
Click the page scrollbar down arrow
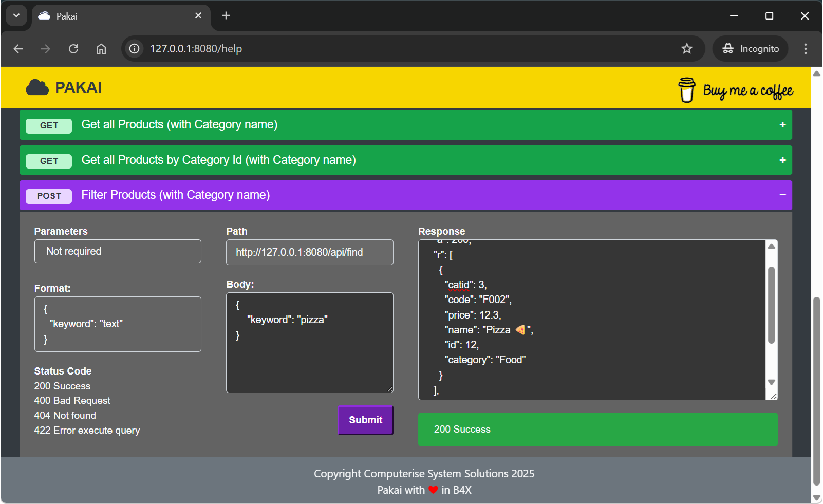[816, 498]
